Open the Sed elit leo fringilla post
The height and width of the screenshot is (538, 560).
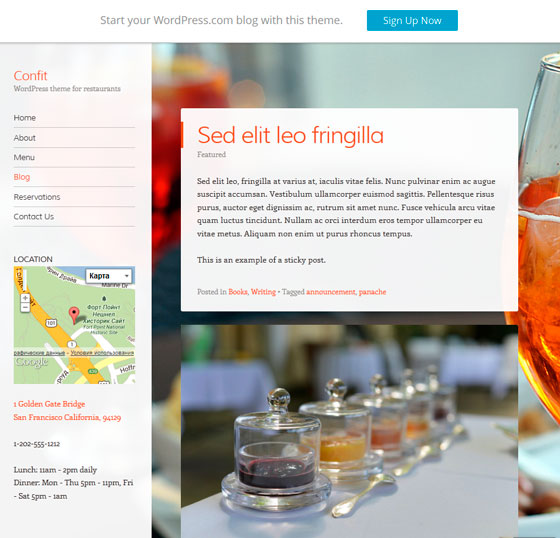[290, 135]
